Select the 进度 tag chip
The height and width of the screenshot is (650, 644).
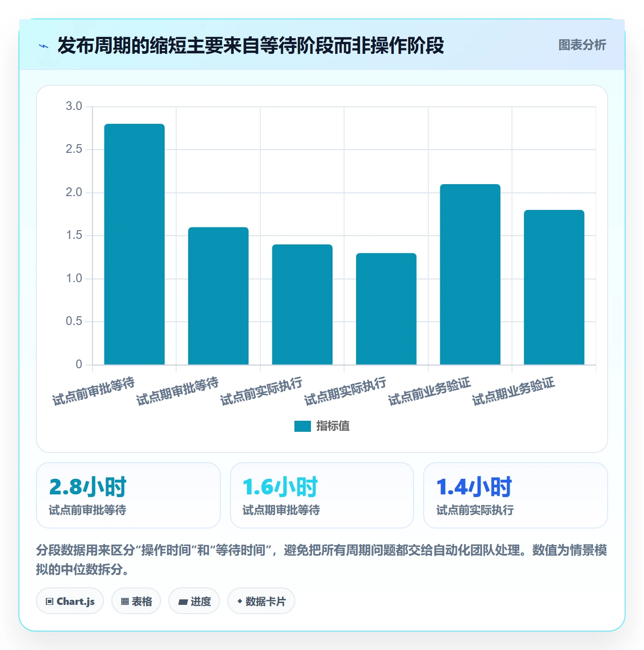pos(194,601)
